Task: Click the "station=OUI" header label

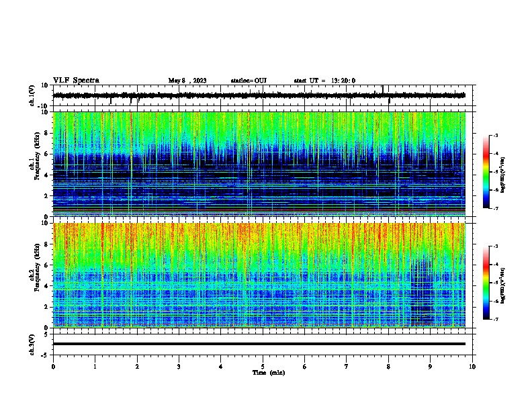Action: click(x=249, y=81)
